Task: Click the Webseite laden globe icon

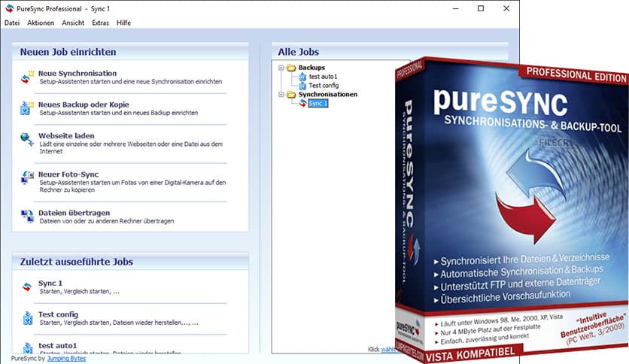Action: click(x=27, y=139)
